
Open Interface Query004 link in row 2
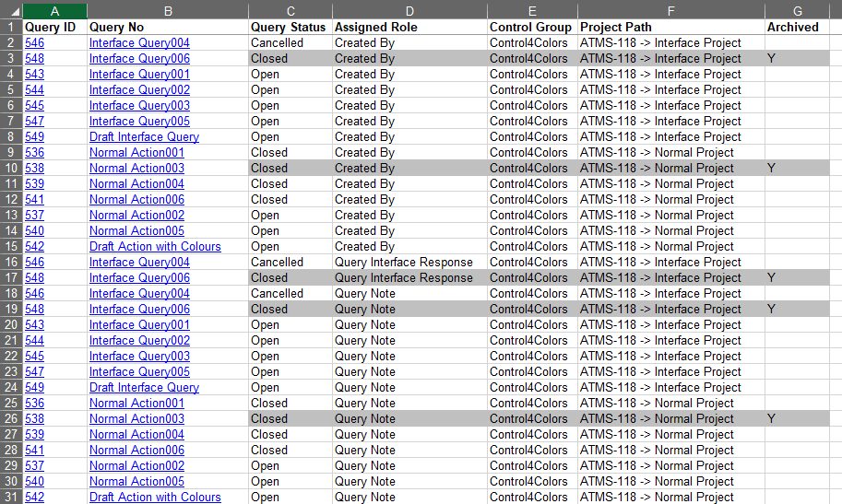click(139, 43)
